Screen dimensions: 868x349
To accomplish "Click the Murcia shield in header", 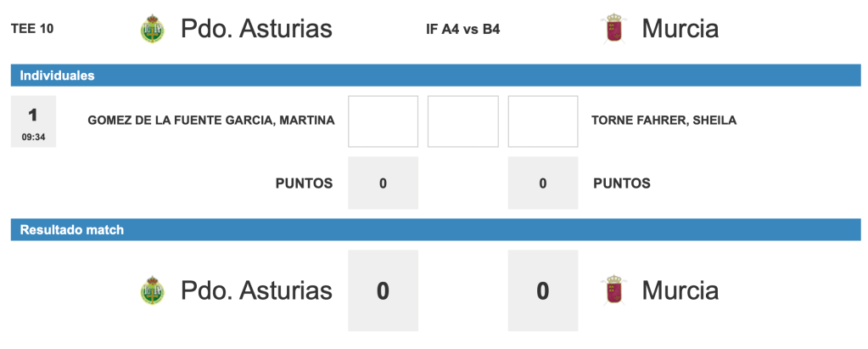I will click(x=613, y=29).
